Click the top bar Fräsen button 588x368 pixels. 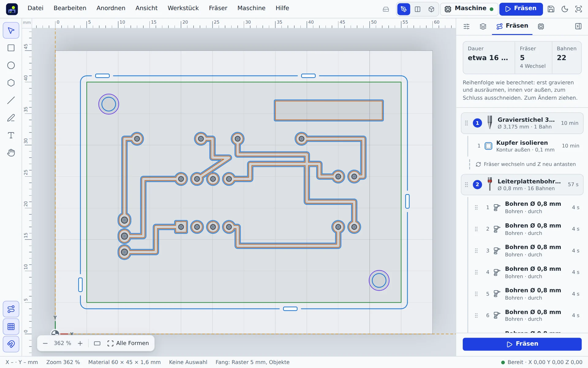click(x=521, y=9)
